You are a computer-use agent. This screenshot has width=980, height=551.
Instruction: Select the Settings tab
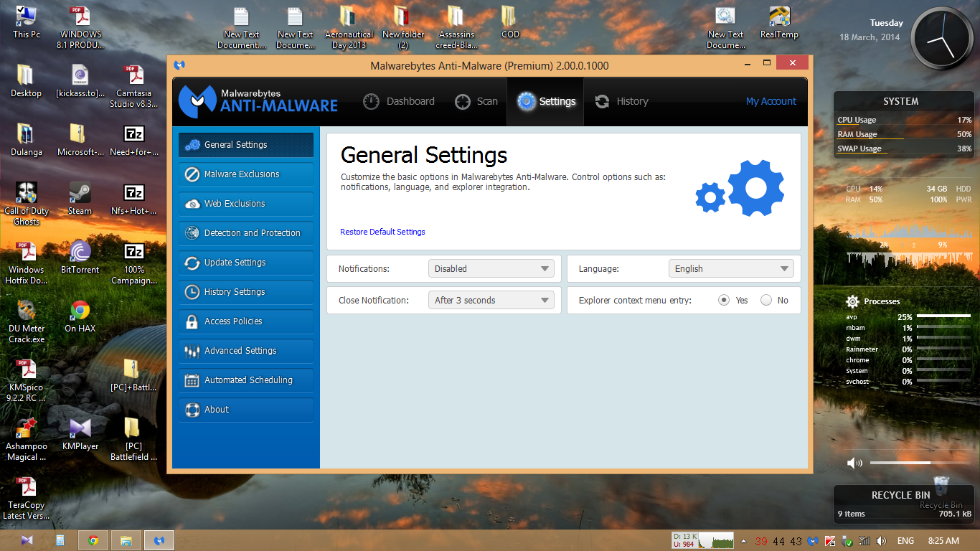click(546, 101)
